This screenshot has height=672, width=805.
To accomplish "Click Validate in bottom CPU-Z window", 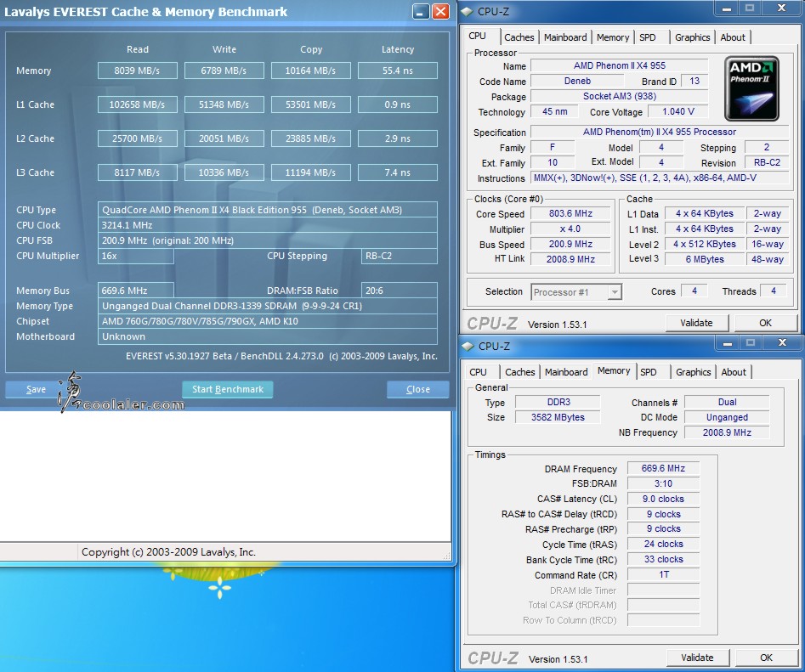I will point(697,658).
